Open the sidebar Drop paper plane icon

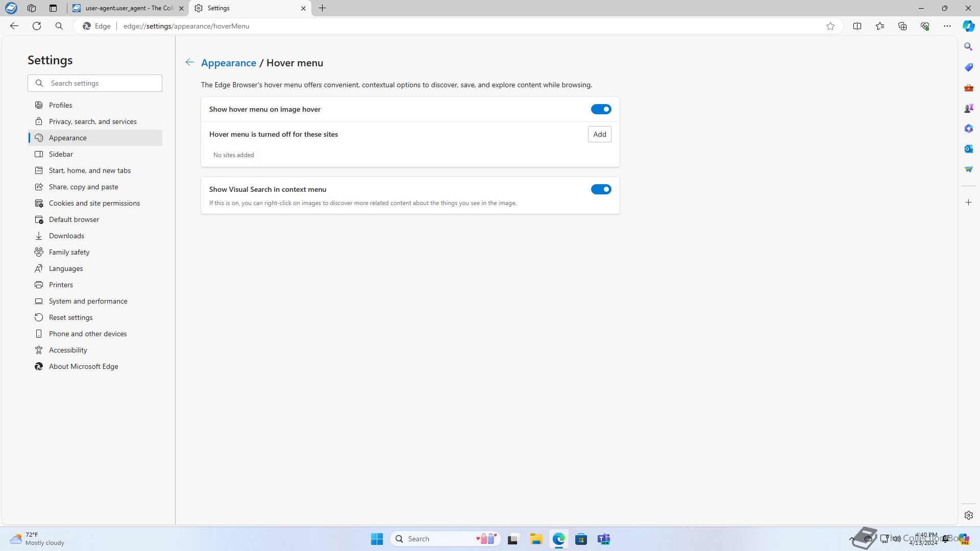pos(969,169)
